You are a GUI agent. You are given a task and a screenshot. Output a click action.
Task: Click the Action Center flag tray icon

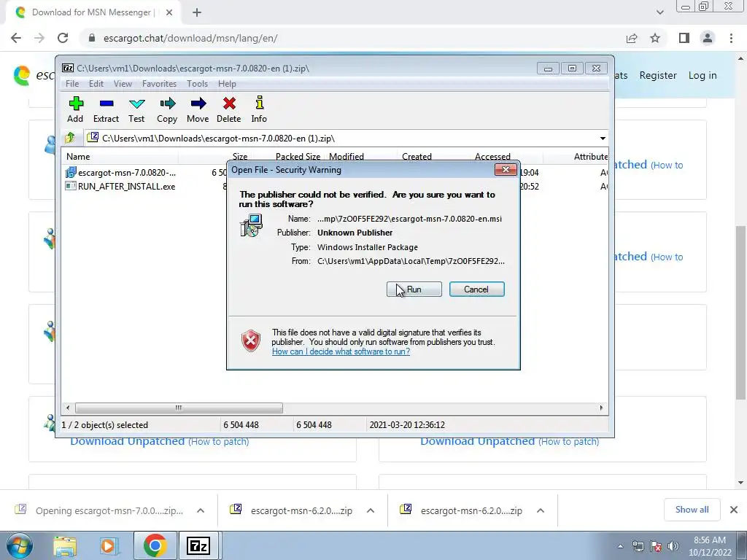(656, 546)
